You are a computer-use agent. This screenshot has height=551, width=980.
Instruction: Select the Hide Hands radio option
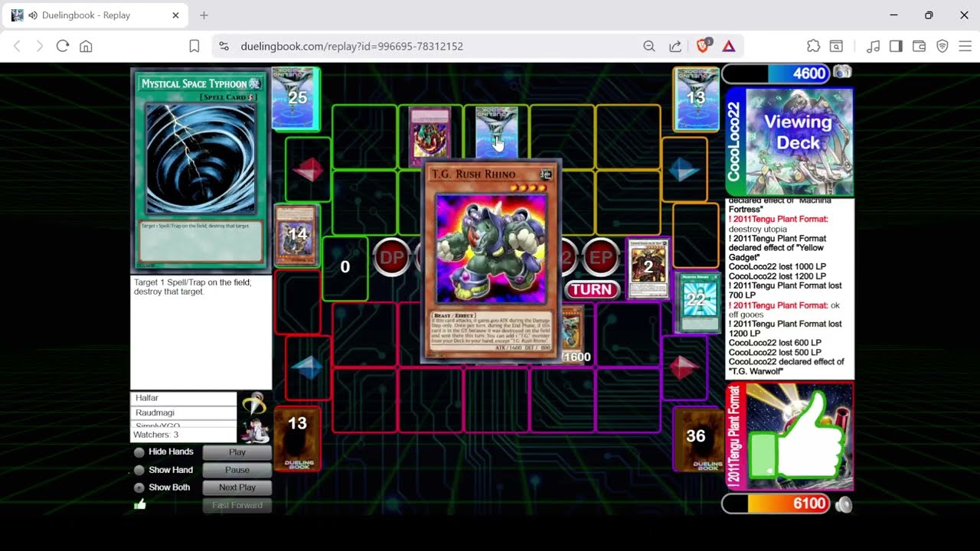pyautogui.click(x=139, y=452)
